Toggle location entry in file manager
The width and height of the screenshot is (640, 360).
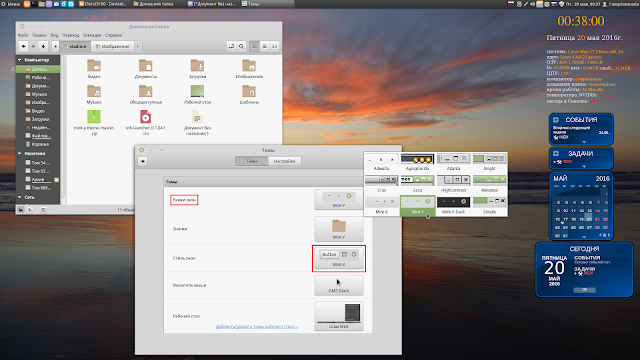click(231, 47)
